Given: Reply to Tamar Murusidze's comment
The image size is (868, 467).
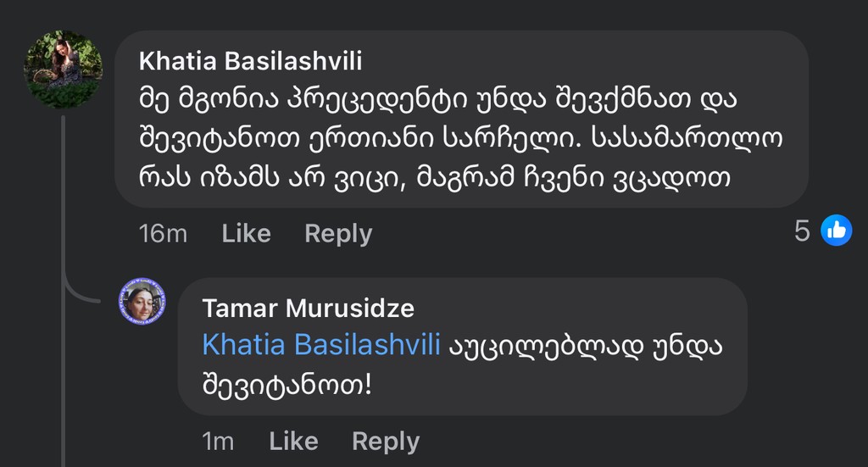Looking at the screenshot, I should pos(386,441).
